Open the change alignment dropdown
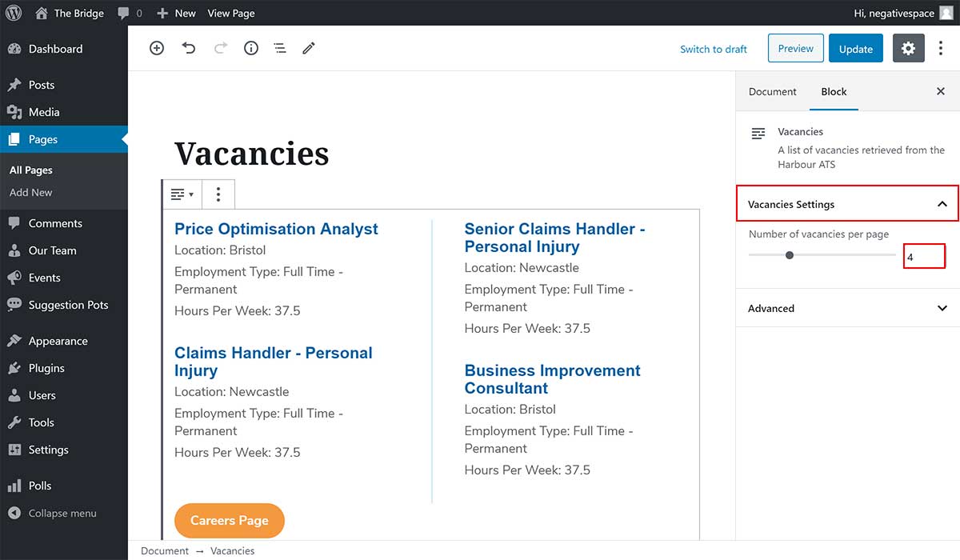Screen dimensions: 960x560 tap(182, 194)
